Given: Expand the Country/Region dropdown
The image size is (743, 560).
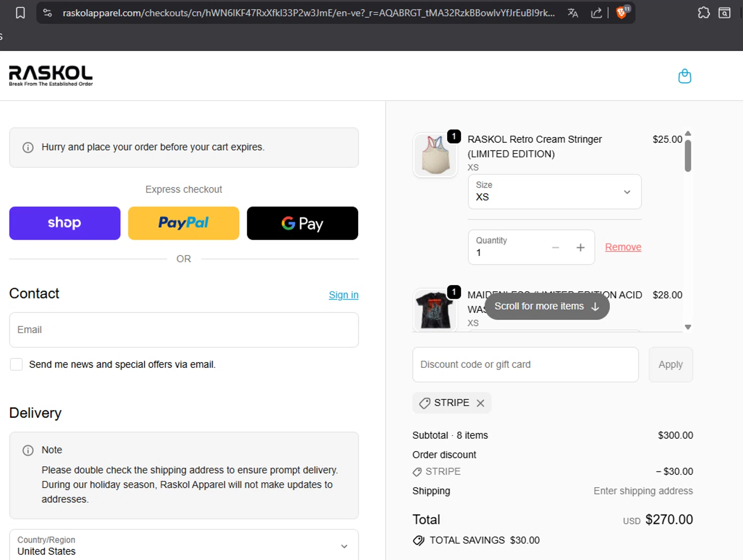Looking at the screenshot, I should [184, 545].
